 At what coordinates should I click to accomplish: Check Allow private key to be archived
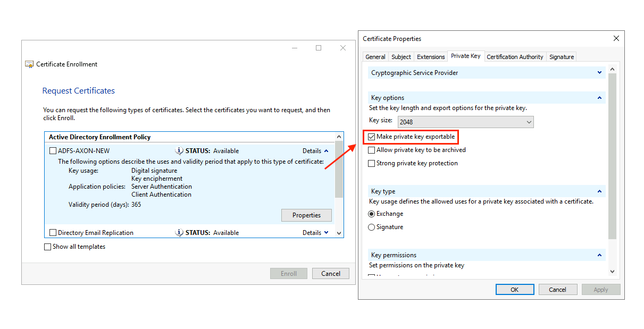pyautogui.click(x=371, y=150)
